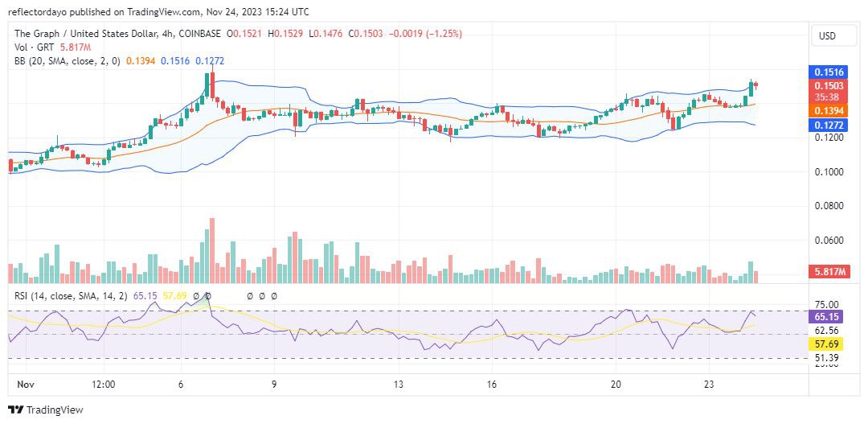Click the '20' date on time axis
The width and height of the screenshot is (868, 424).
[x=616, y=384]
